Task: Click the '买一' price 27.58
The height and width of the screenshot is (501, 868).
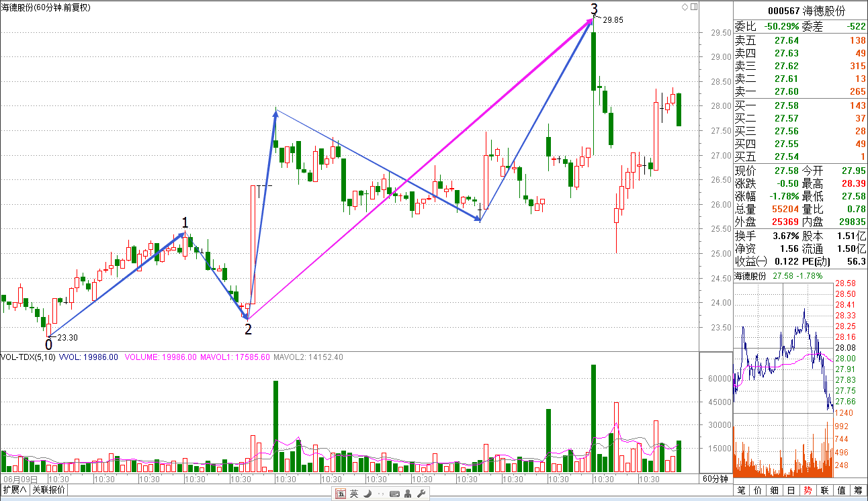Action: click(x=787, y=105)
